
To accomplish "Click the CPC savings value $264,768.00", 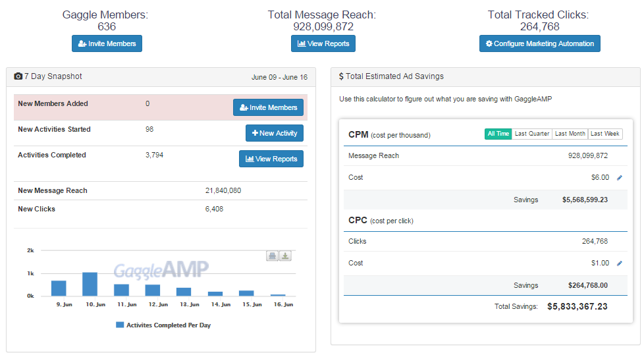I will pyautogui.click(x=588, y=285).
